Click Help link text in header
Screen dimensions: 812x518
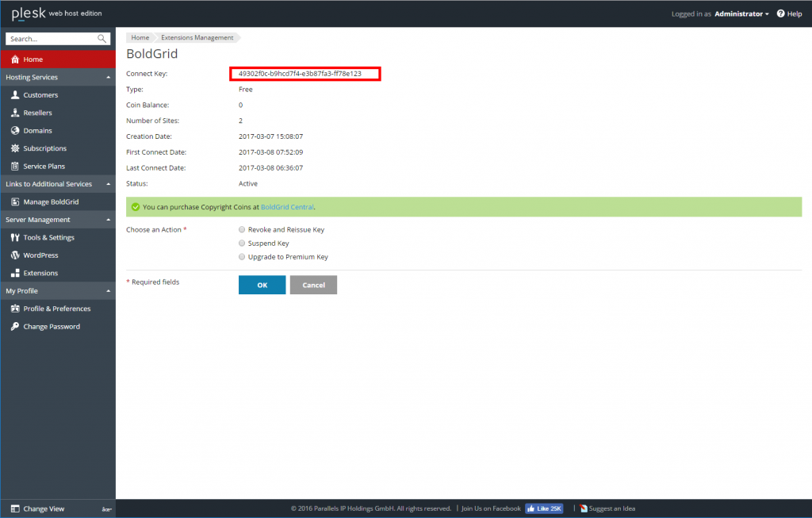click(x=795, y=14)
